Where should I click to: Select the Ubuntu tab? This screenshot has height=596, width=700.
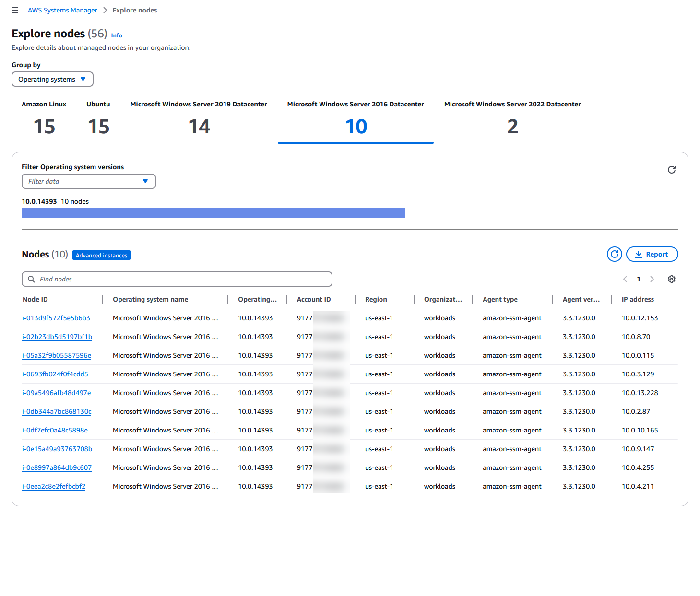click(98, 118)
